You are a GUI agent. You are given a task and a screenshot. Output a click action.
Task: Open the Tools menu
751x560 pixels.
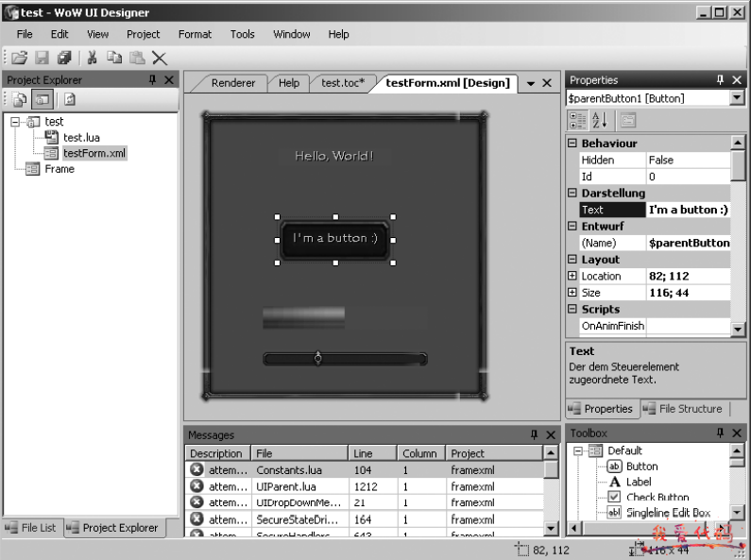243,34
